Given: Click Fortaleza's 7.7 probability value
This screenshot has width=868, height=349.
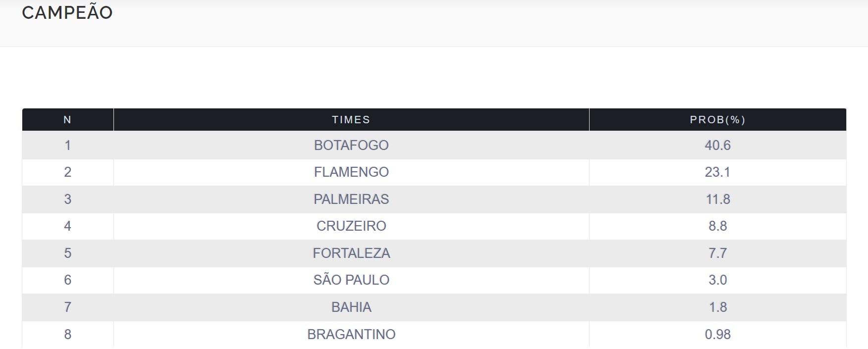Looking at the screenshot, I should tap(717, 253).
